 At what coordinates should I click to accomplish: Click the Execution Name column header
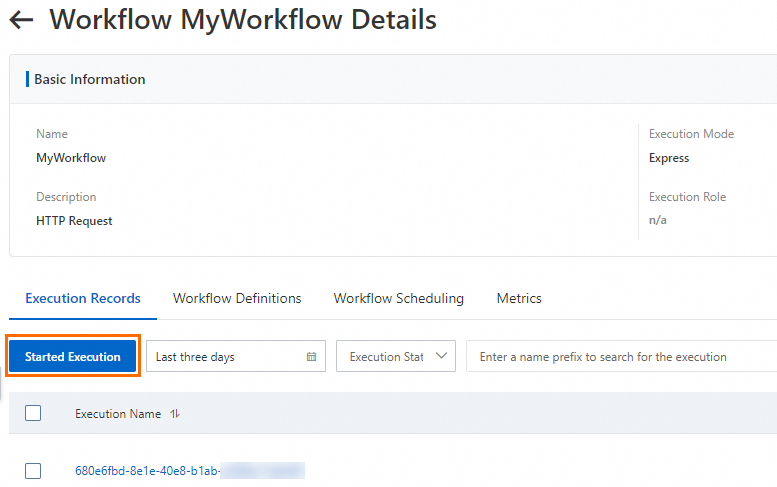[118, 414]
